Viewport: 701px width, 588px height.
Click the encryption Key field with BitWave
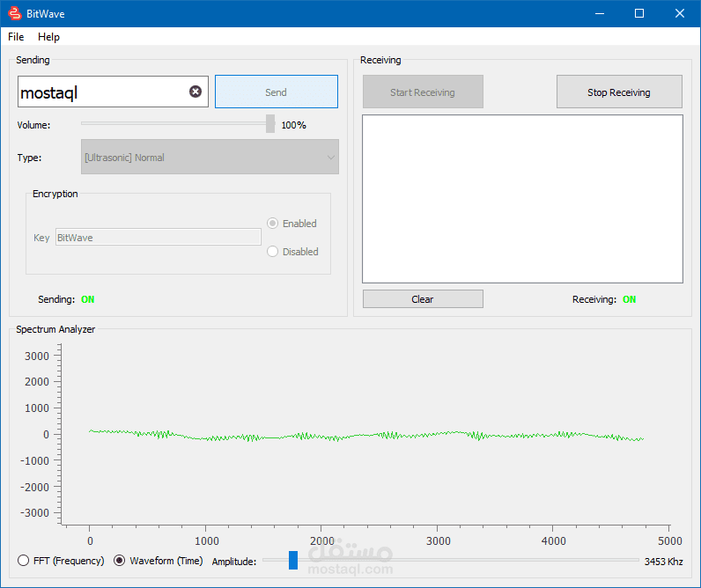[159, 237]
